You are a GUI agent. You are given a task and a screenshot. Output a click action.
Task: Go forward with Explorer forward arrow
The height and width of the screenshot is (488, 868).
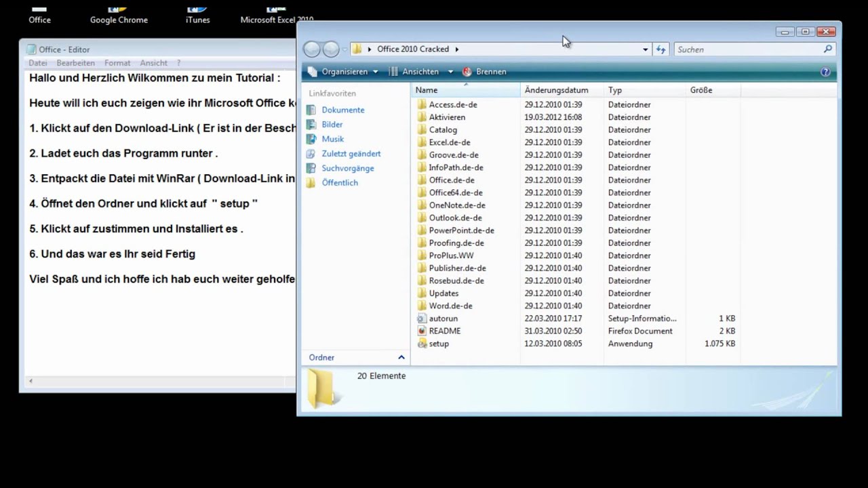(x=331, y=49)
